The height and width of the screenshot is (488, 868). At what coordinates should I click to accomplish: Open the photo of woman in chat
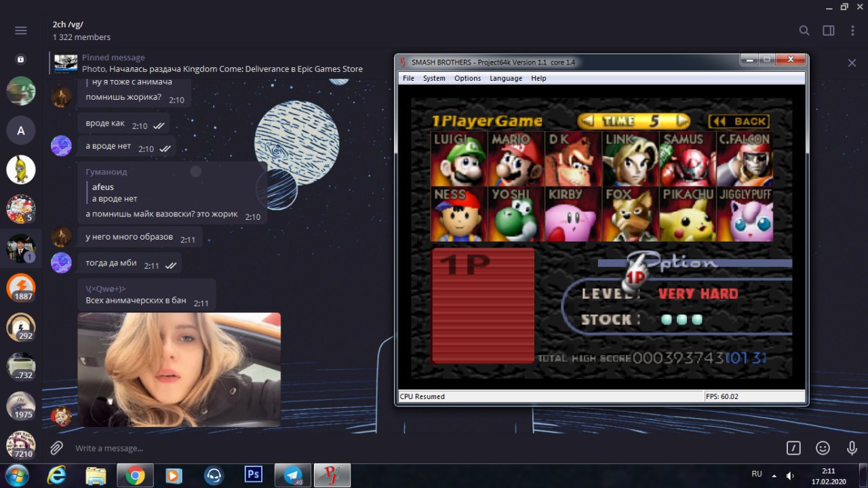click(x=179, y=369)
